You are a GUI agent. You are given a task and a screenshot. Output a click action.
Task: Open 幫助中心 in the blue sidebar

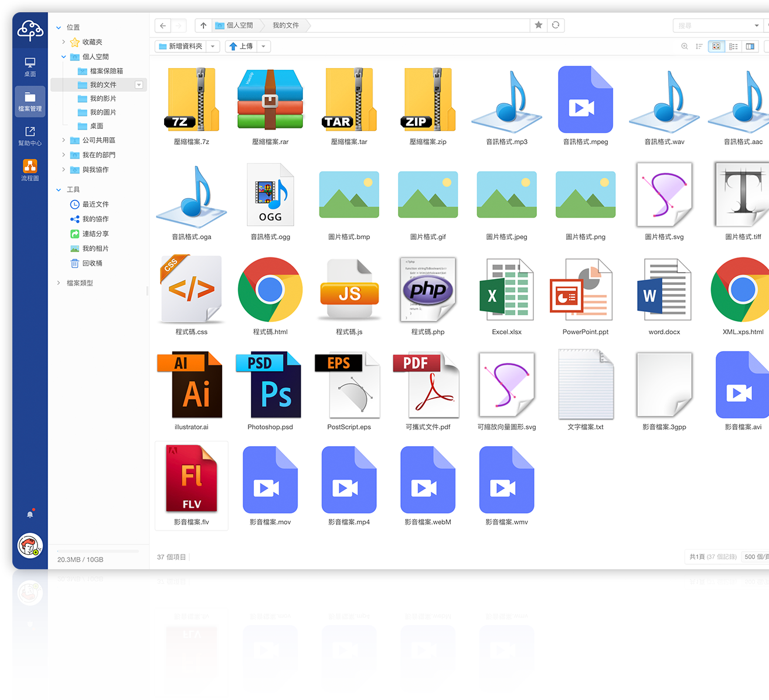point(30,135)
